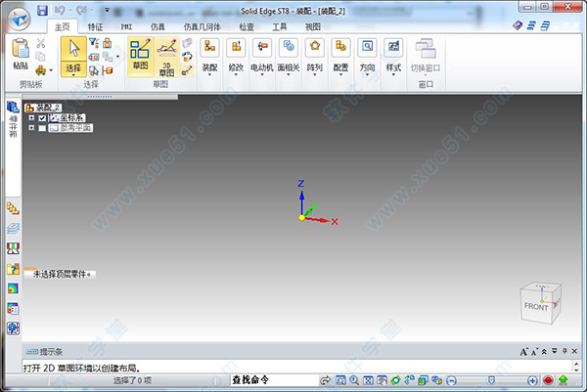This screenshot has width=587, height=392.
Task: Click the Redo arrow in quick access toolbar
Action: (81, 10)
